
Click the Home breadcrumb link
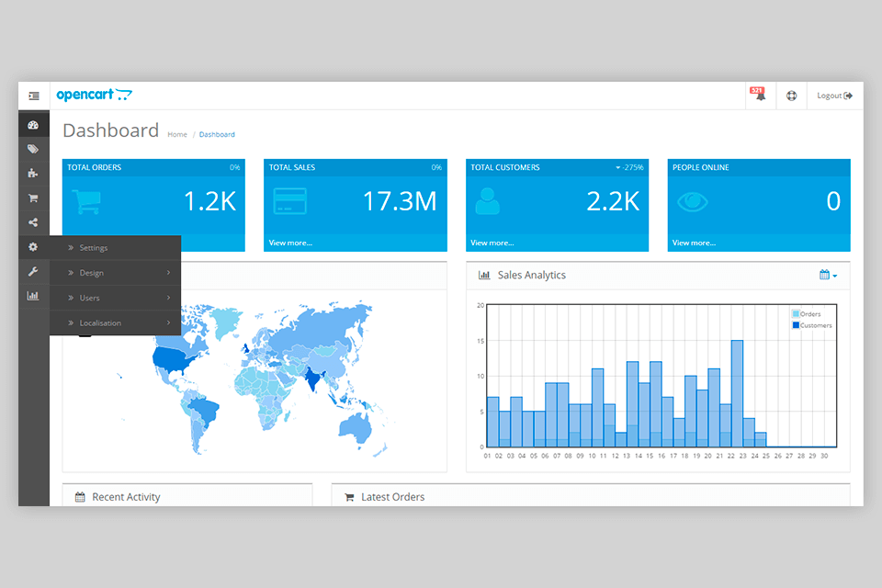click(x=177, y=134)
